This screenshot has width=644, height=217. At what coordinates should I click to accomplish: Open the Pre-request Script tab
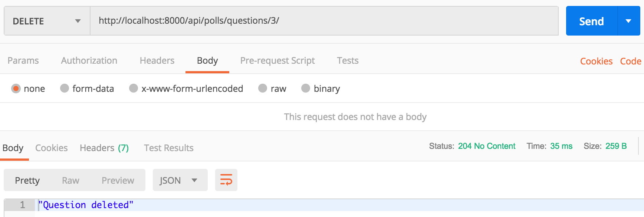(277, 61)
